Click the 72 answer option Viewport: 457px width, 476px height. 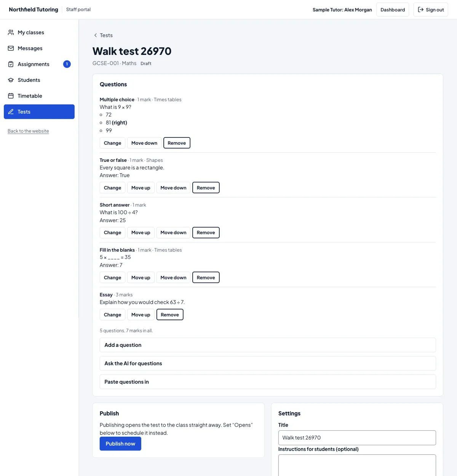109,115
